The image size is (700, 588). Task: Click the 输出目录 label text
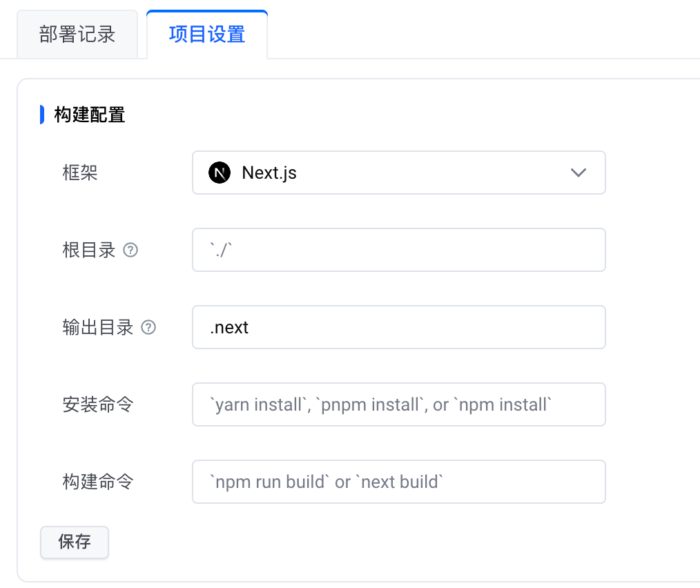[98, 327]
